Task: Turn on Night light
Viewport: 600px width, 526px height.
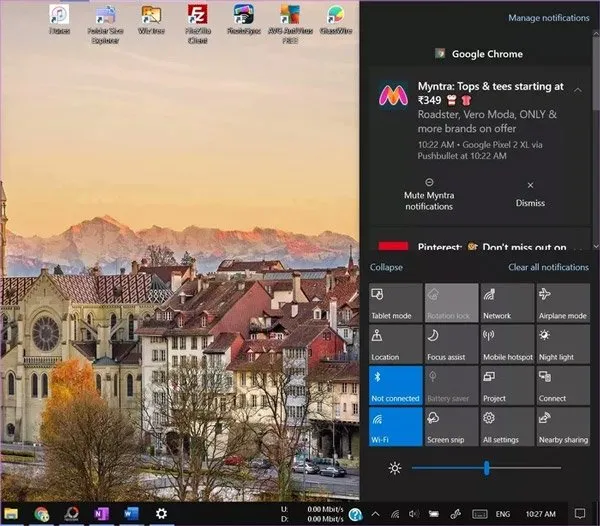Action: pos(563,344)
